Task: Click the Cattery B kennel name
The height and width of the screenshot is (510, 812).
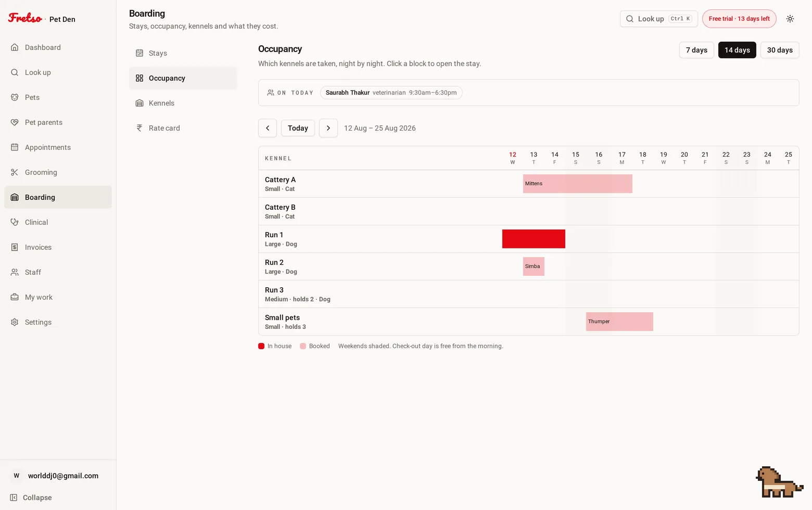Action: tap(280, 207)
